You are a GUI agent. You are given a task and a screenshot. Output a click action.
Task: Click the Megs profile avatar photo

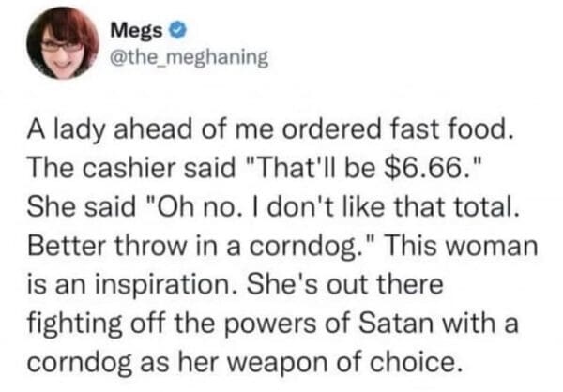pos(63,42)
